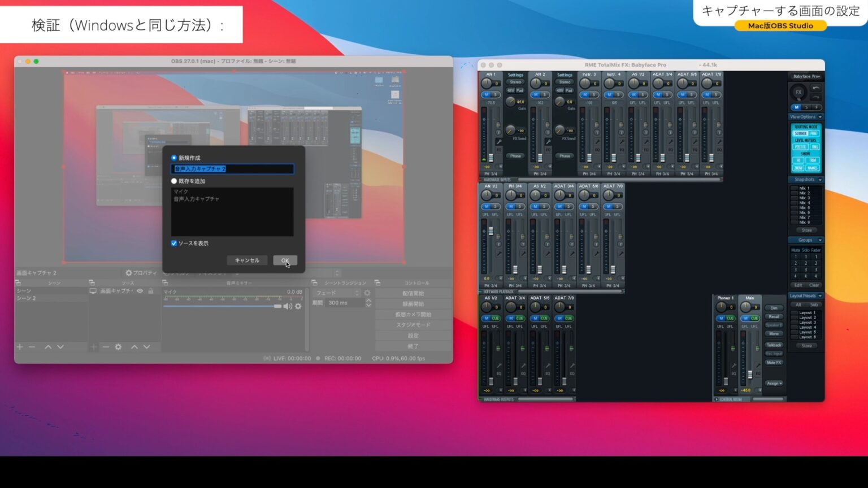Toggle 48V phantom power on AN 1
This screenshot has height=488, width=868.
(x=511, y=90)
